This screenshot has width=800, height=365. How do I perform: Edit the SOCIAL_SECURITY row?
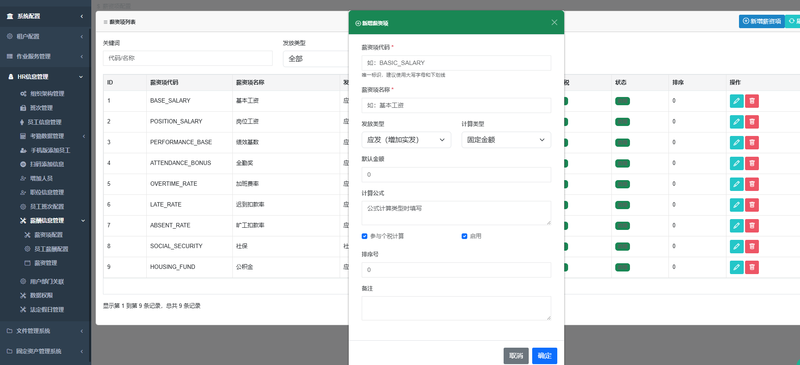[736, 247]
